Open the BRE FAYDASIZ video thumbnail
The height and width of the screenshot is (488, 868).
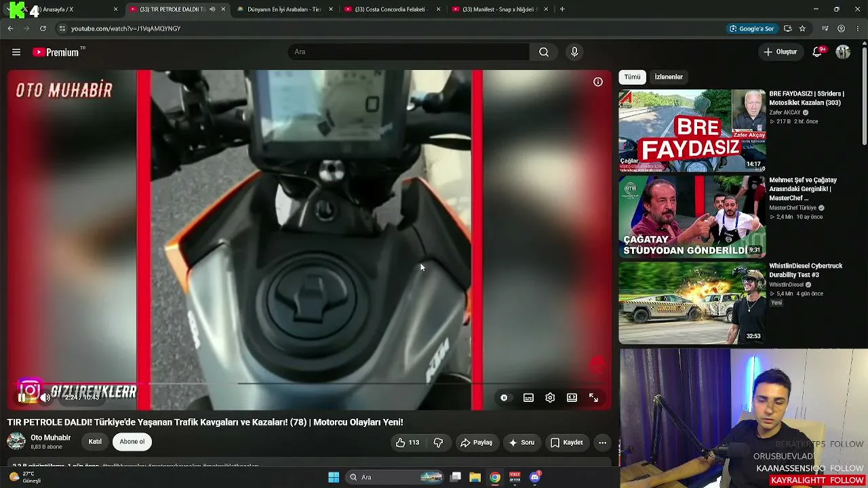click(x=692, y=131)
